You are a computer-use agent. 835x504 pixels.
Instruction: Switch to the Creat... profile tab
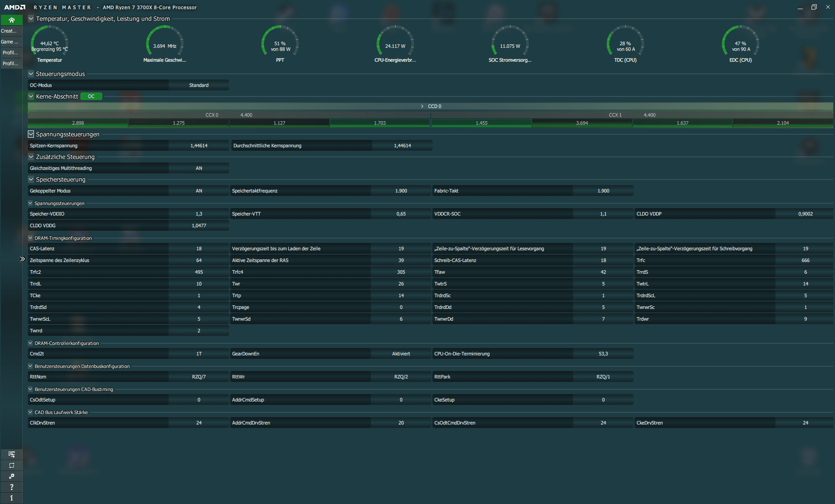11,31
